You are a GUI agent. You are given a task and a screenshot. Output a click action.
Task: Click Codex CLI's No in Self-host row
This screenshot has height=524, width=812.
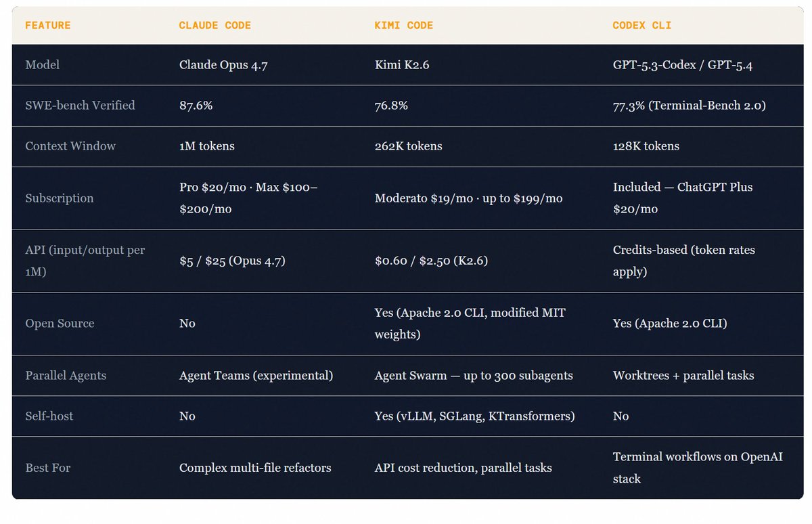(x=621, y=416)
